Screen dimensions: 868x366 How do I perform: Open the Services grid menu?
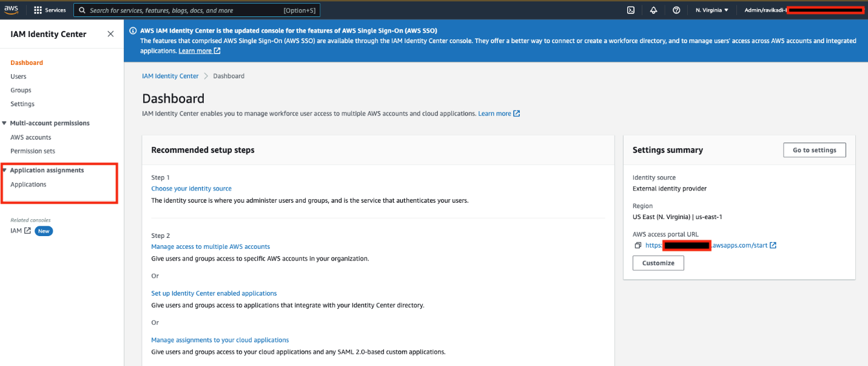tap(38, 10)
